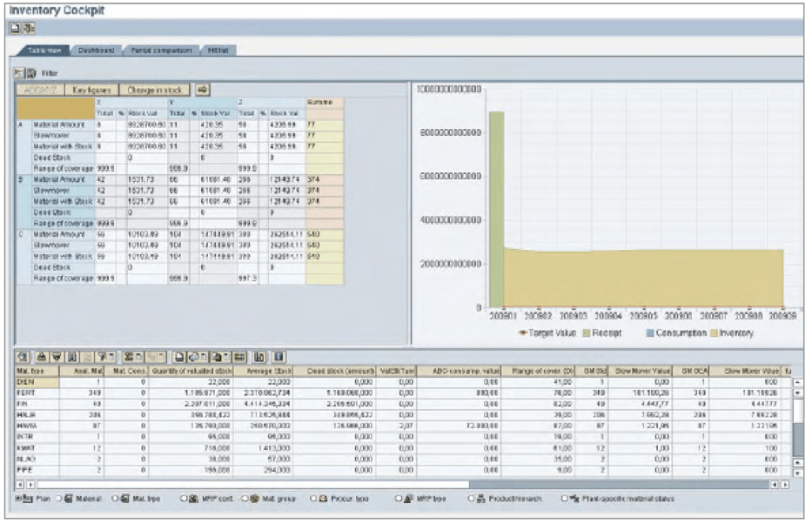Select the Material radio button
Screen dimensions: 812x524
coord(59,499)
